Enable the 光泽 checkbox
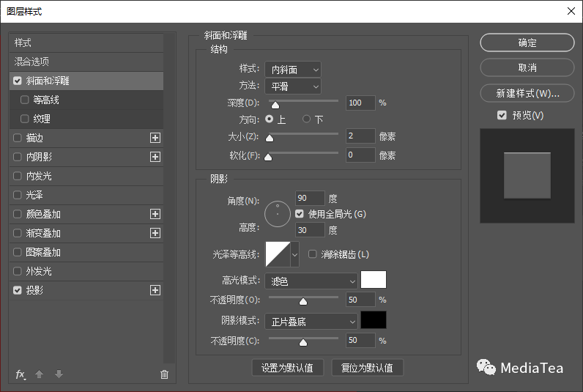This screenshot has width=583, height=392. click(18, 195)
